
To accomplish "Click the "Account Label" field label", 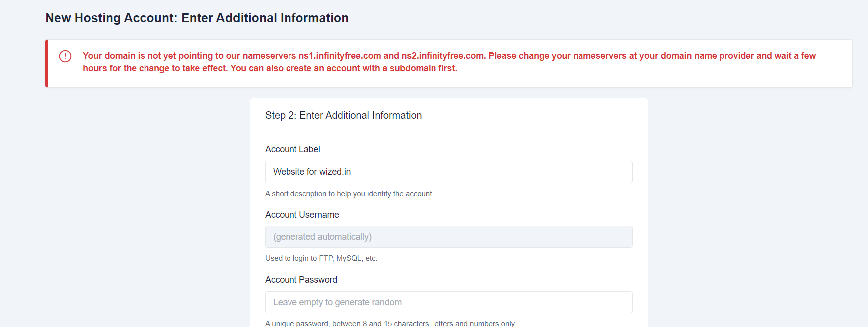I will click(x=292, y=149).
